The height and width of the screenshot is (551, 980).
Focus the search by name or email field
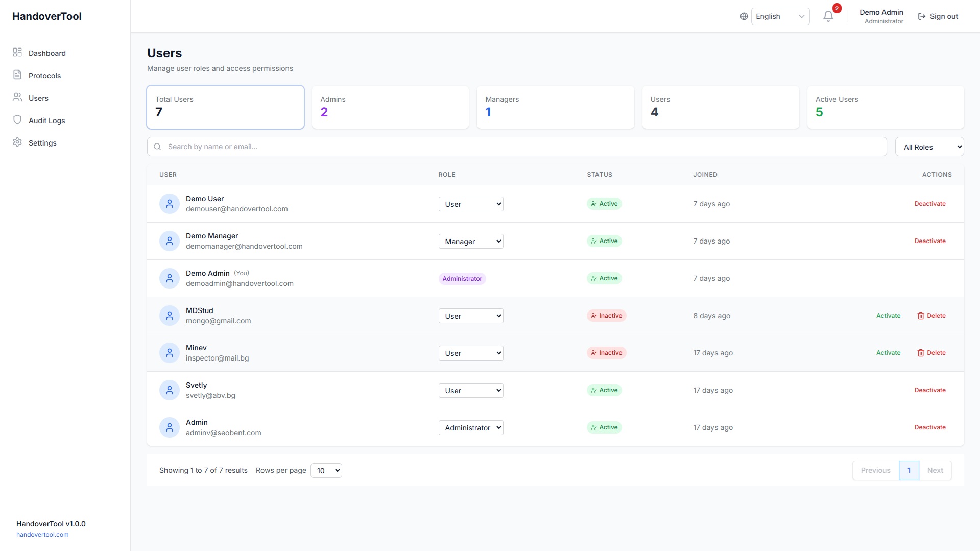(x=517, y=147)
